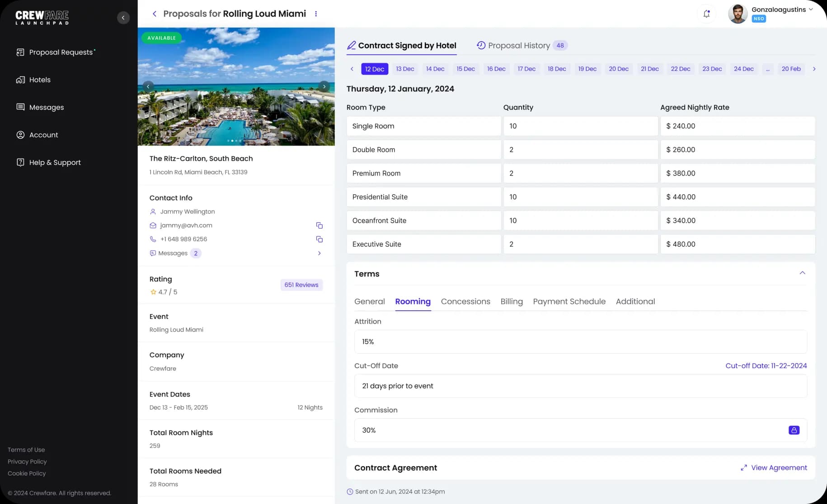Viewport: 827px width, 504px height.
Task: Select the 24 Dec date chip
Action: tap(744, 69)
